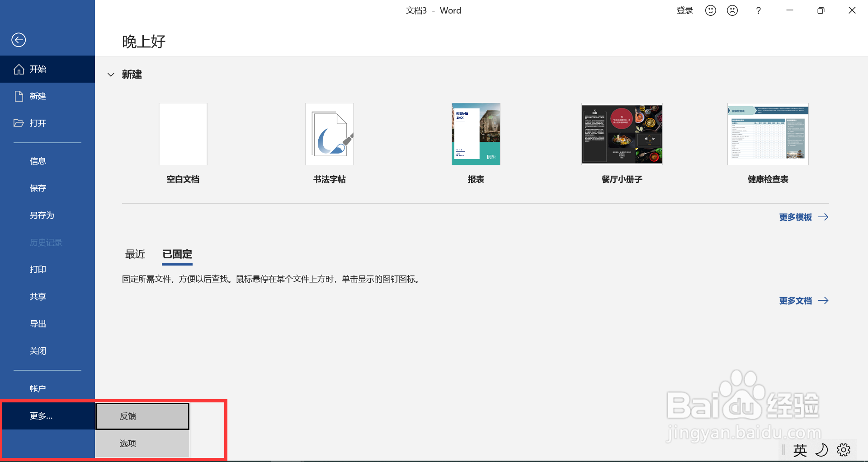
Task: Choose the 报表 template thumbnail
Action: pyautogui.click(x=476, y=134)
